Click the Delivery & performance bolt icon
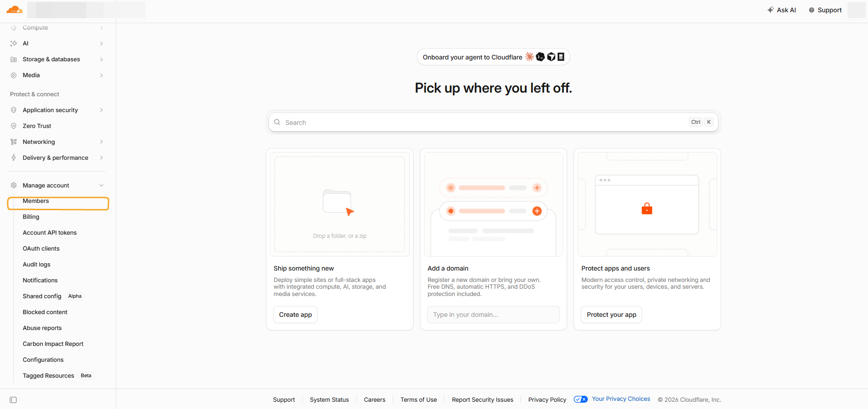This screenshot has width=868, height=409. pos(14,158)
